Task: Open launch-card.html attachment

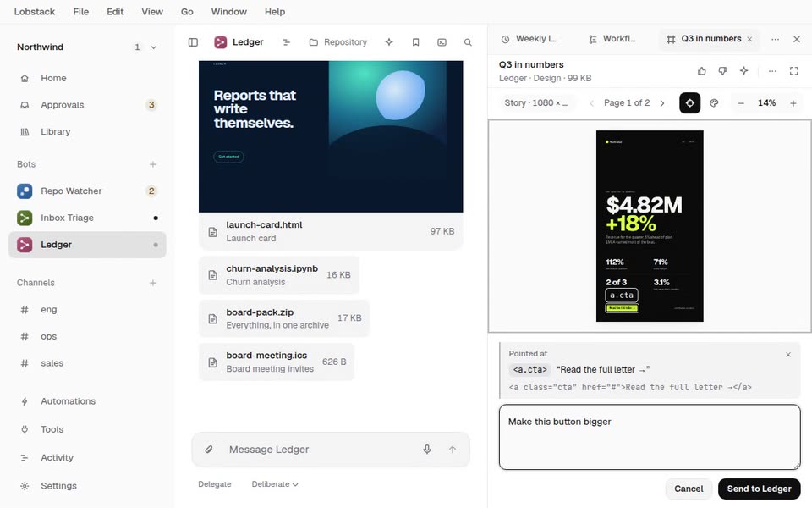Action: pyautogui.click(x=331, y=231)
